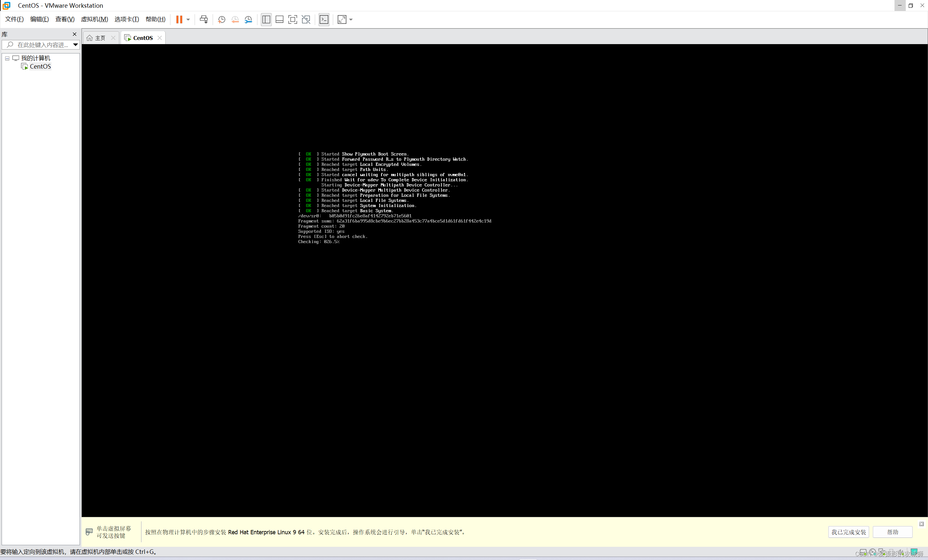Open the stretch guest dropdown arrow
This screenshot has width=928, height=560.
(351, 20)
